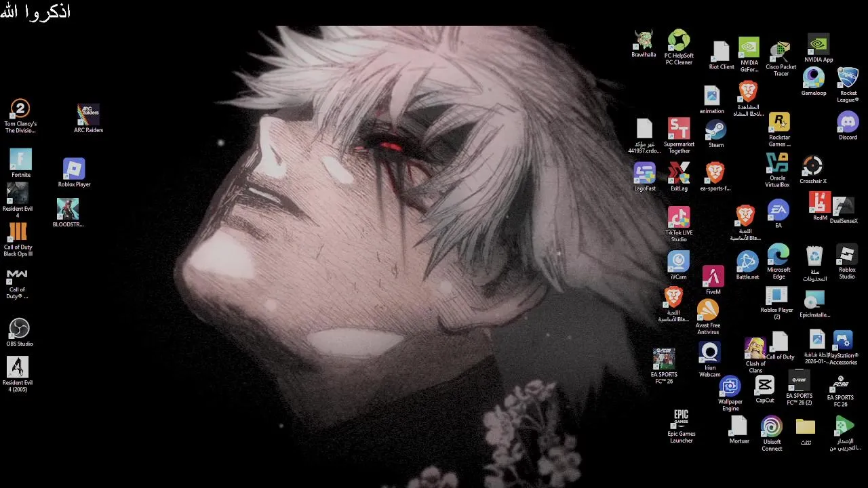
Task: Launch CapCut editor icon
Action: [x=765, y=389]
